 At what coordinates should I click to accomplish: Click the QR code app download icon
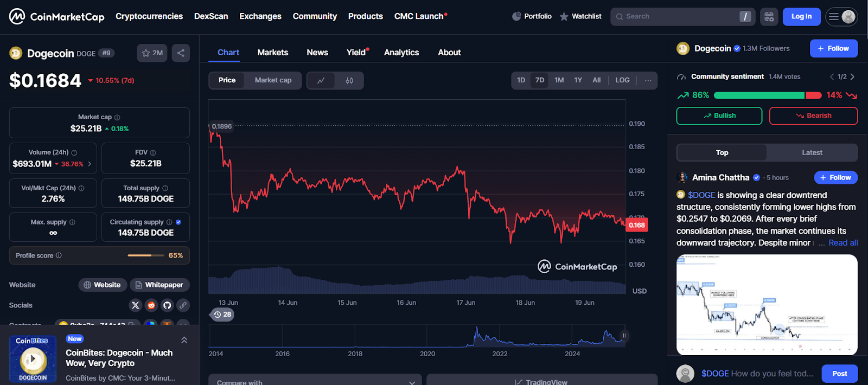(x=769, y=17)
